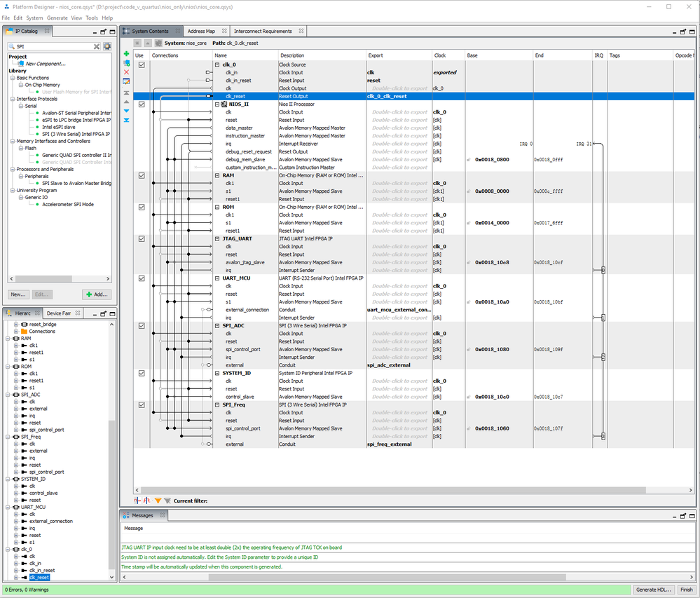The image size is (700, 598).
Task: Click the green plus add-component icon
Action: (126, 54)
